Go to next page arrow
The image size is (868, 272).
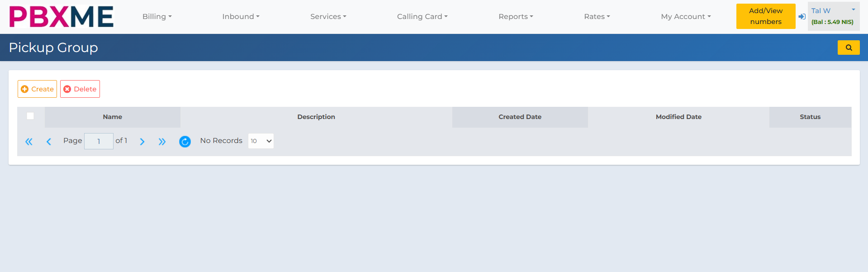[142, 142]
